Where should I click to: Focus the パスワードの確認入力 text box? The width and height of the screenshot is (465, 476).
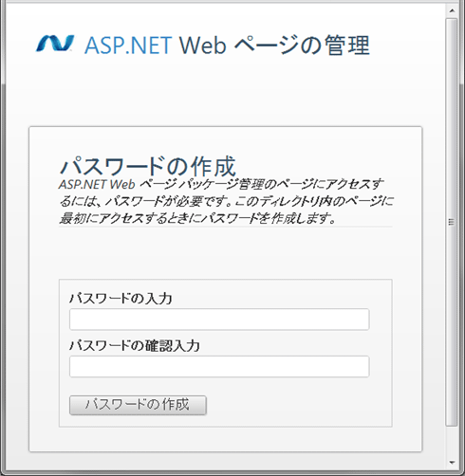(219, 367)
